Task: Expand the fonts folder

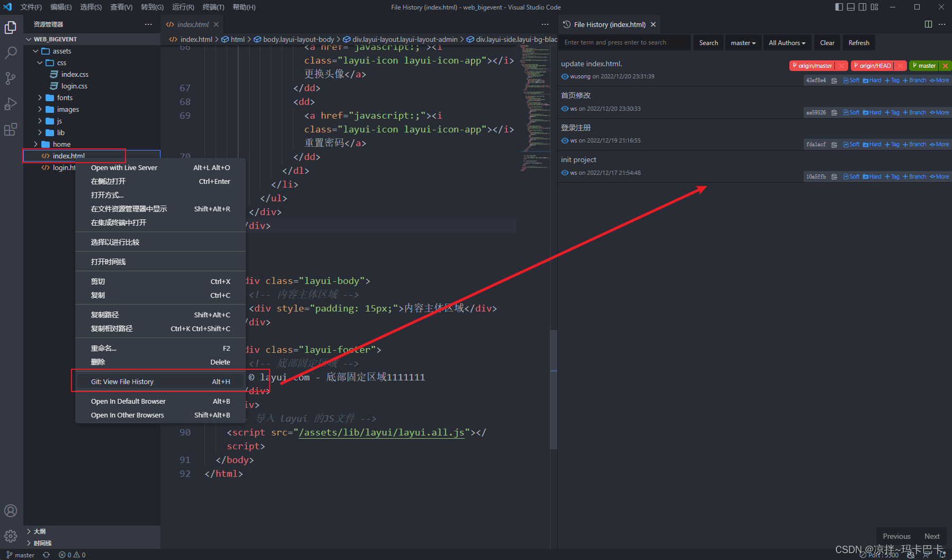Action: (40, 97)
